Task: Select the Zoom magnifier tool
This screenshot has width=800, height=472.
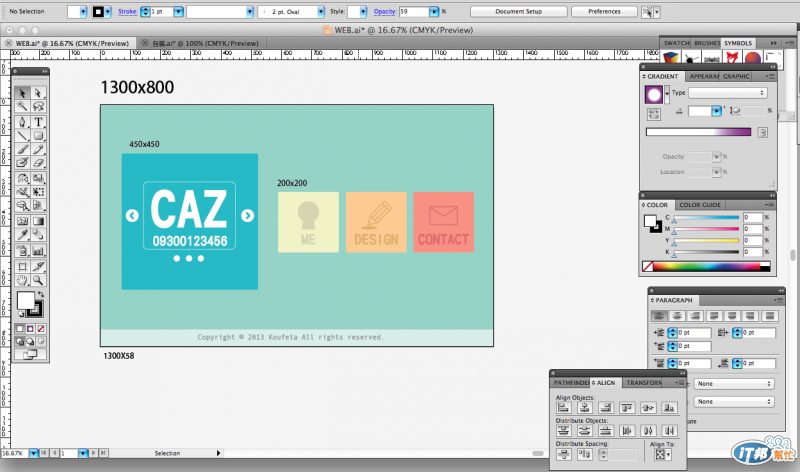Action: (x=38, y=280)
